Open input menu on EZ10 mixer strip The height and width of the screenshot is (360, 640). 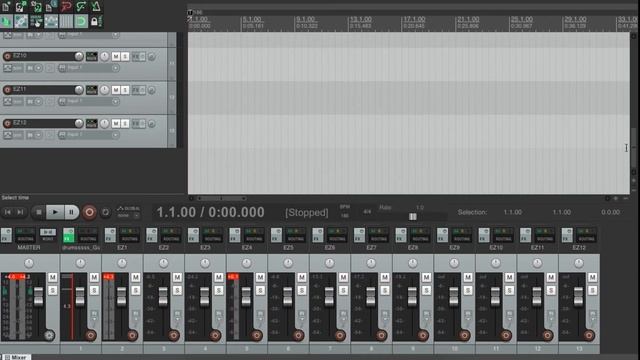pos(509,315)
